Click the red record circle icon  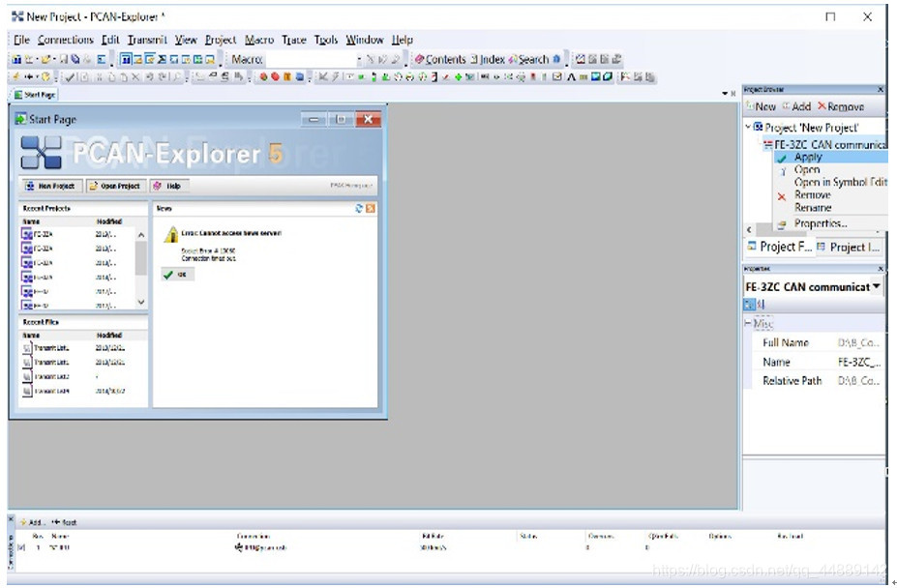pyautogui.click(x=275, y=76)
